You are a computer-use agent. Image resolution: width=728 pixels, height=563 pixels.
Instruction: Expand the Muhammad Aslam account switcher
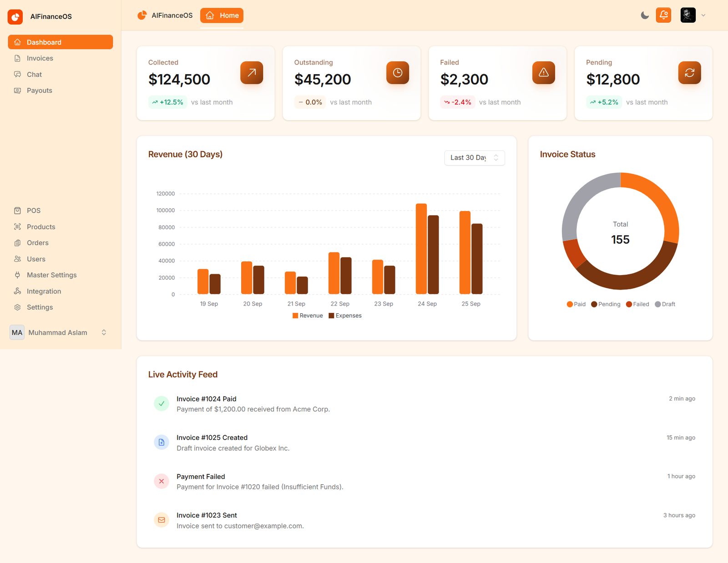(x=61, y=332)
